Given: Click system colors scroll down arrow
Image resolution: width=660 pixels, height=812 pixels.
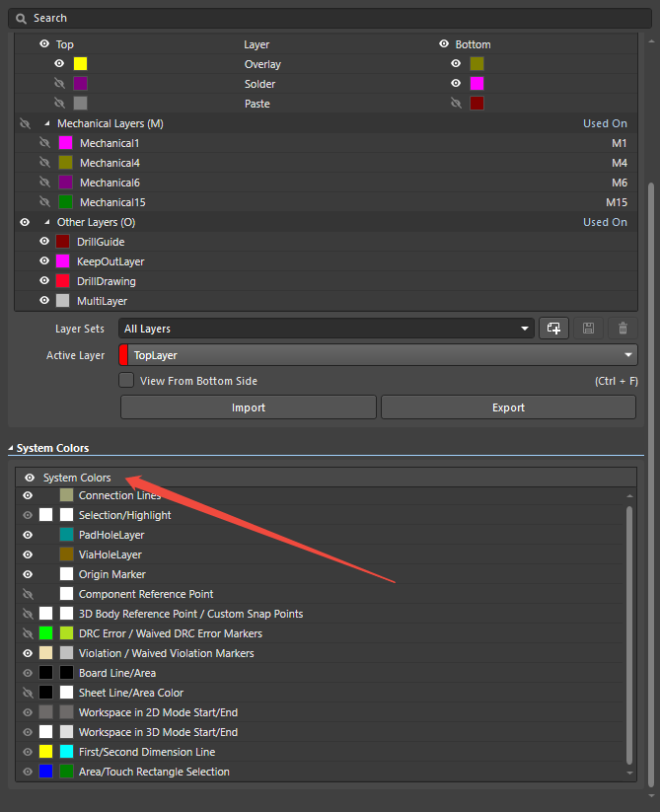Looking at the screenshot, I should [x=629, y=773].
